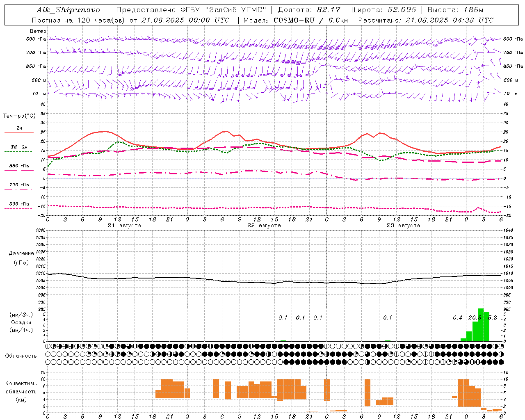Click the Осадки precipitation label
This screenshot has height=420, width=525.
tap(20, 322)
